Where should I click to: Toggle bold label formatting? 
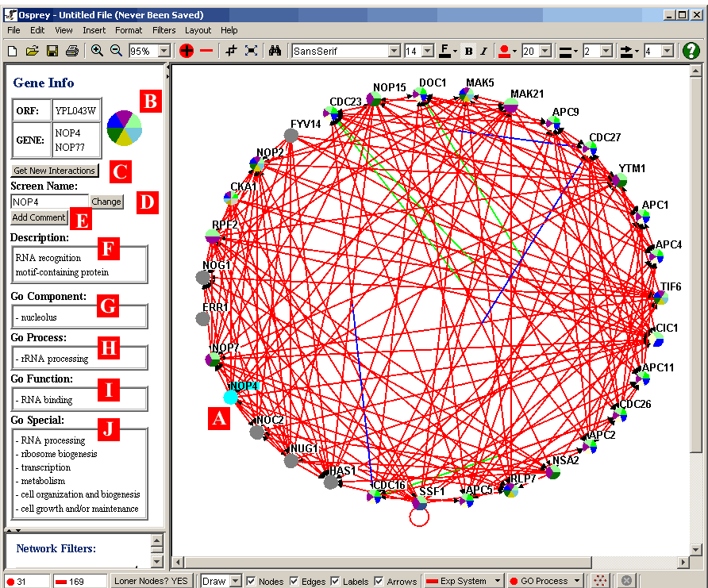pos(468,51)
